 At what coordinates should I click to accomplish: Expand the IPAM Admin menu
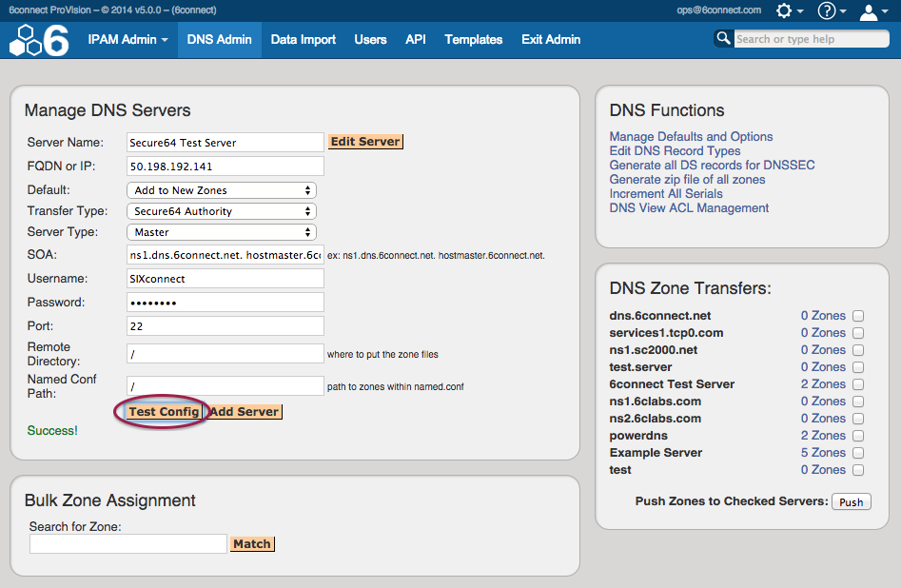click(127, 40)
